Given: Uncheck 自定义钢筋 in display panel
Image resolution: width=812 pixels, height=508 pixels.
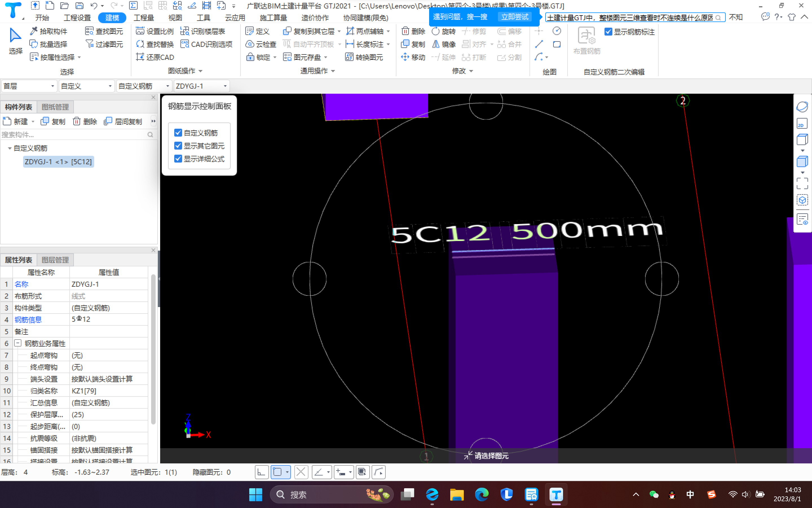Looking at the screenshot, I should [178, 133].
